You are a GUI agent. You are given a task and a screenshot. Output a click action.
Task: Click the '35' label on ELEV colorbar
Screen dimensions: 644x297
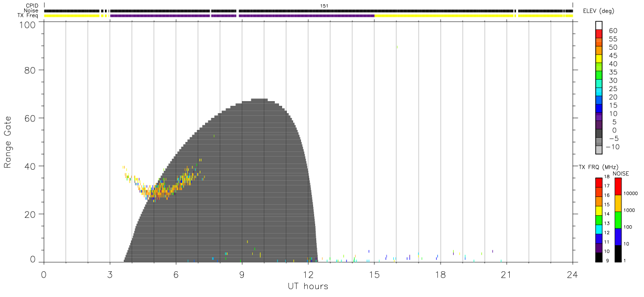pyautogui.click(x=613, y=72)
